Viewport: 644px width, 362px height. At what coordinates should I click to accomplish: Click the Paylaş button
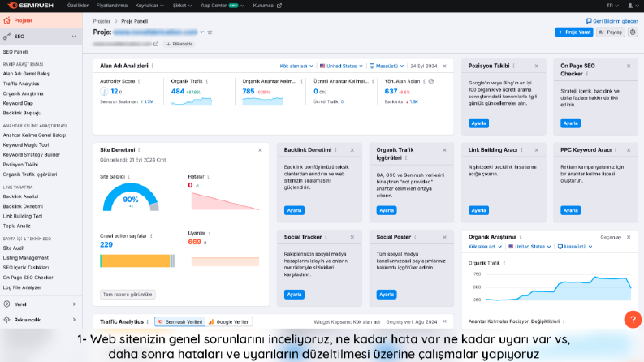tap(611, 32)
